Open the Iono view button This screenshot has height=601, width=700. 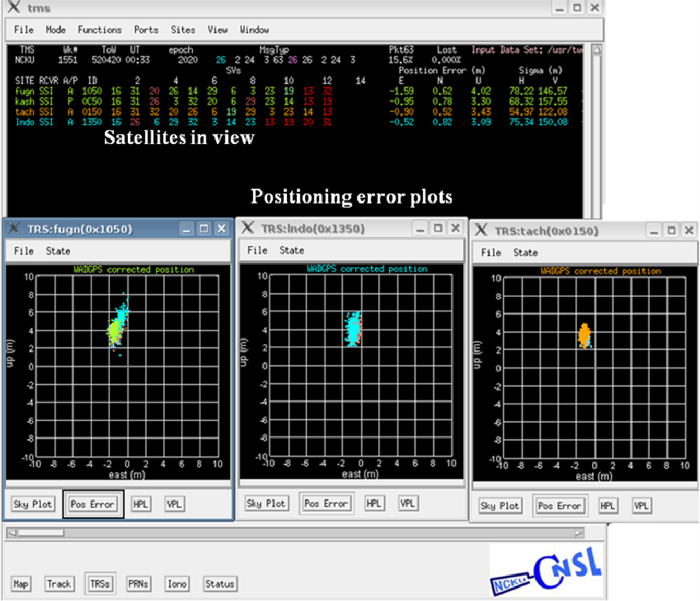point(177,584)
